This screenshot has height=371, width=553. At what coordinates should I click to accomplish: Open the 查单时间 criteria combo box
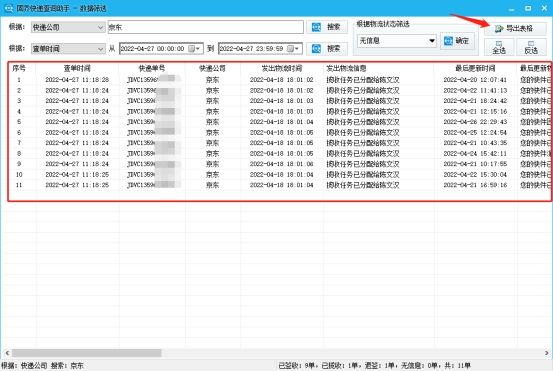tap(68, 48)
